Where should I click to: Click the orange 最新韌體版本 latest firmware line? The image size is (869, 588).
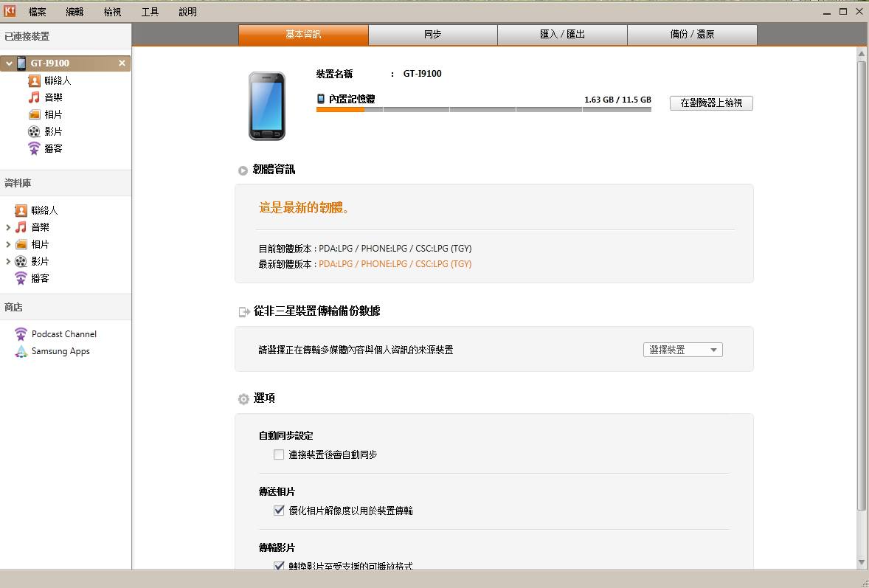coord(365,264)
